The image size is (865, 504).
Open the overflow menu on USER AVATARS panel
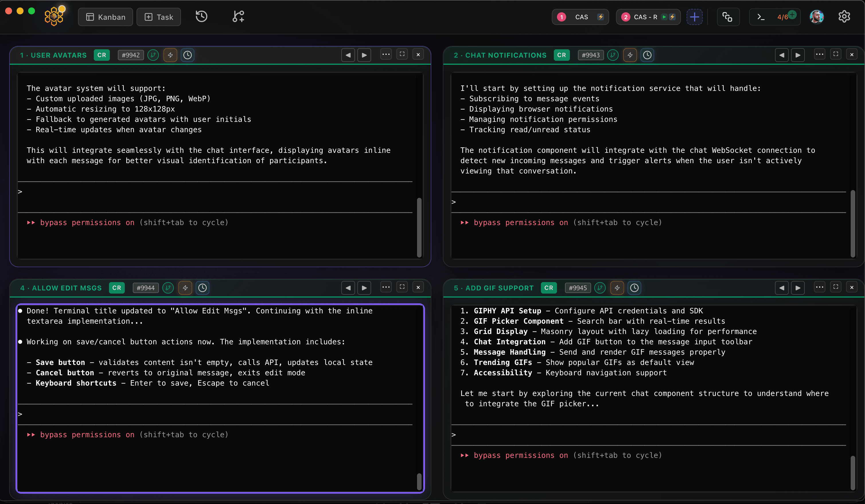click(x=386, y=54)
